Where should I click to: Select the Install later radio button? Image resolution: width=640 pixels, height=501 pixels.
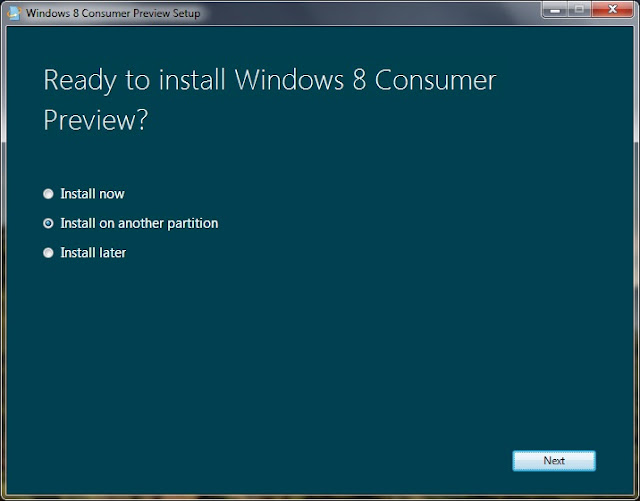click(x=48, y=253)
